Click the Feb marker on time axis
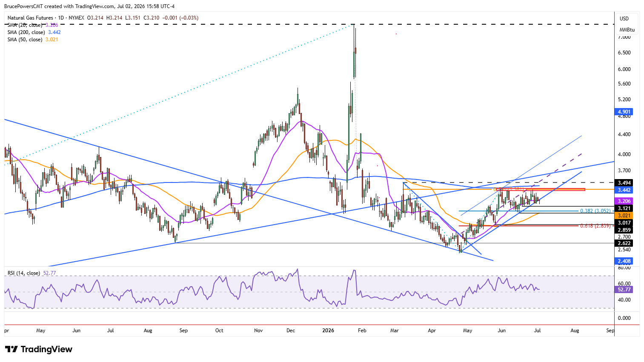 (362, 331)
